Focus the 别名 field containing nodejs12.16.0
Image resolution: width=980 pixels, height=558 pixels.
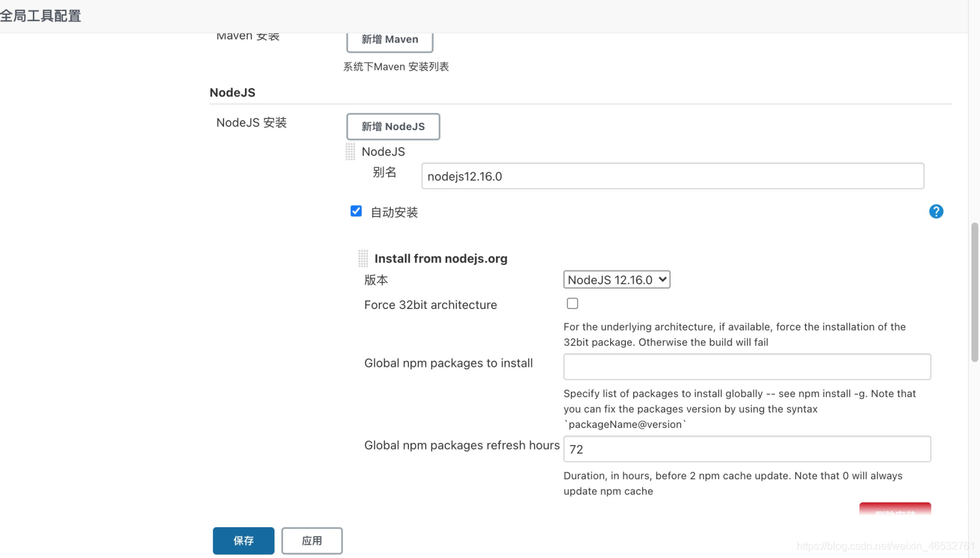(x=673, y=176)
